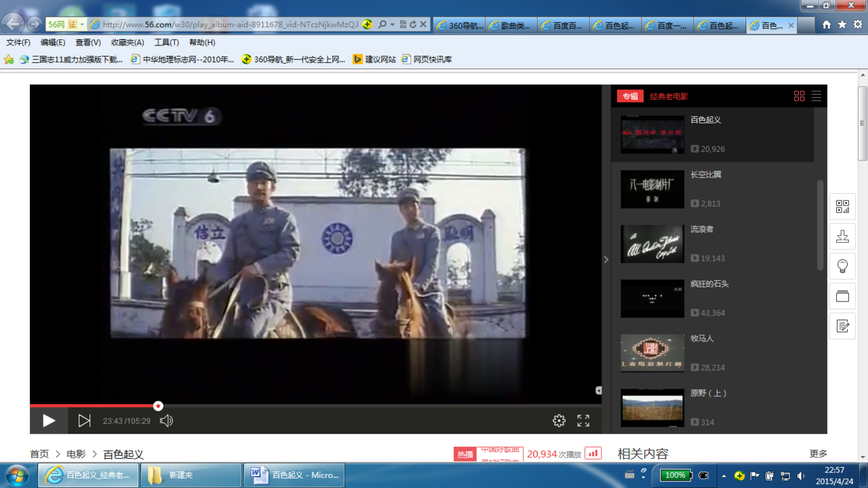Open 网页快讯库 bookmark

pyautogui.click(x=427, y=60)
